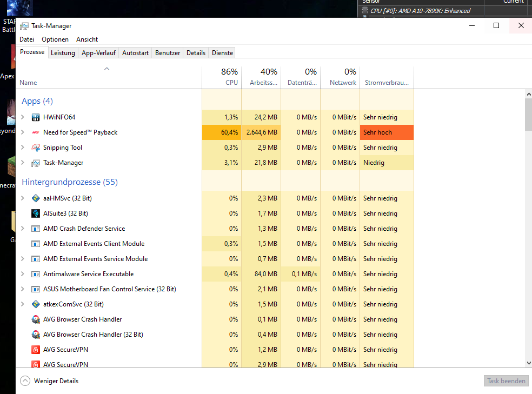This screenshot has width=532, height=394.
Task: Click the HWiNFO64 process icon
Action: 36,117
